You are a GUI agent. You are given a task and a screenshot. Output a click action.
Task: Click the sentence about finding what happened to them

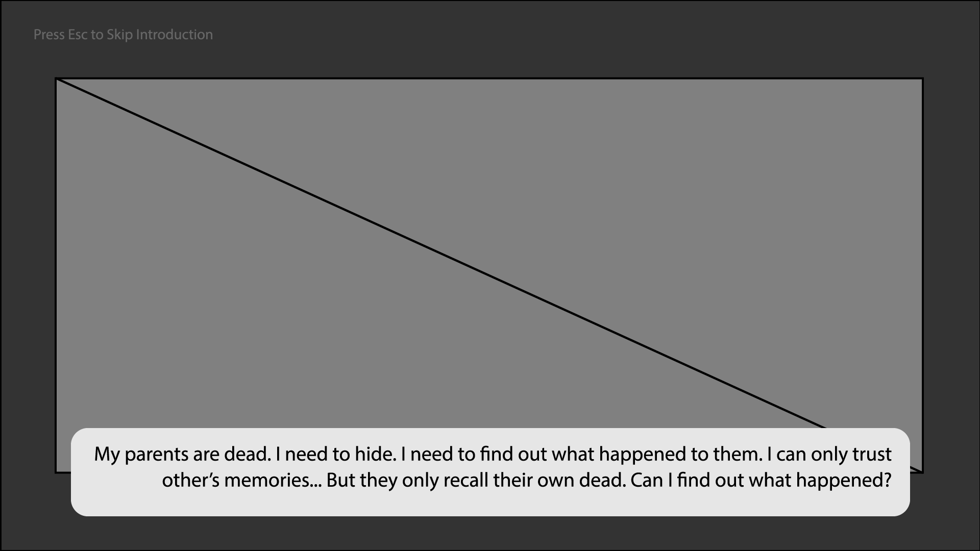582,454
